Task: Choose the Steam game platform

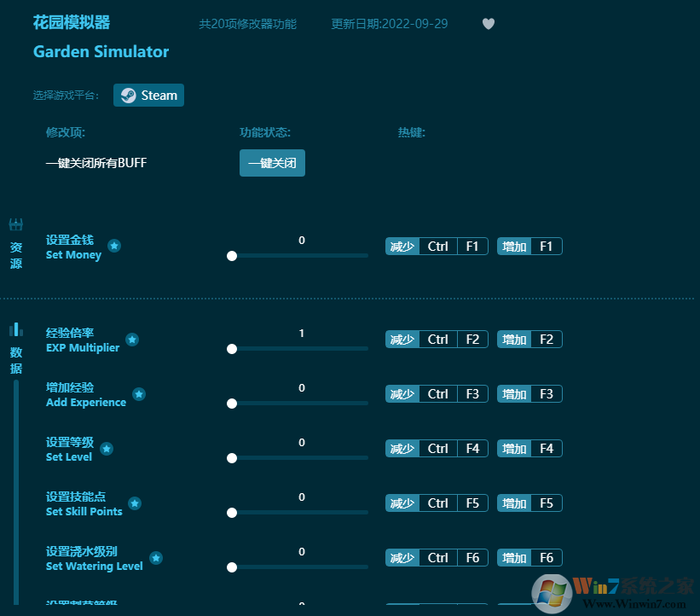Action: [149, 96]
